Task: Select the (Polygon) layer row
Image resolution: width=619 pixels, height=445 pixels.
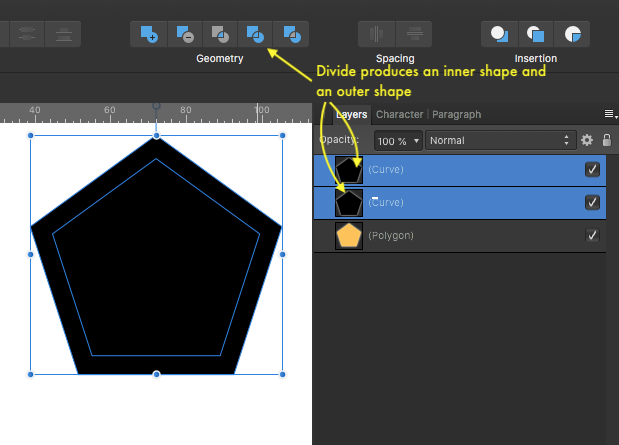Action: tap(460, 235)
